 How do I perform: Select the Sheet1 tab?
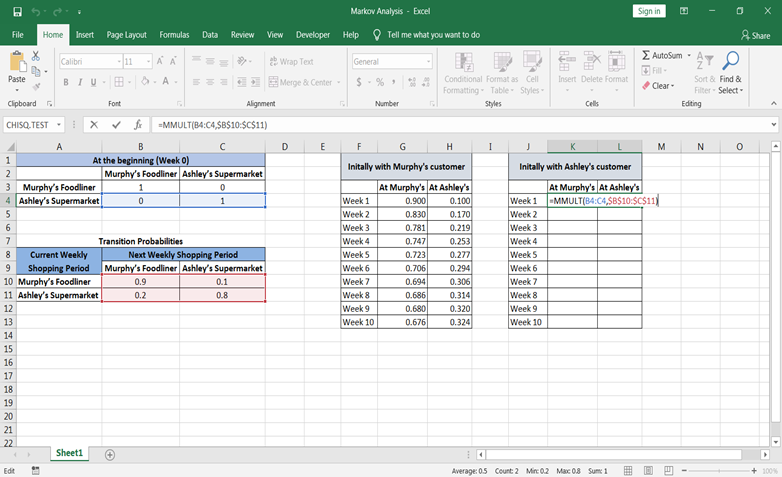(x=69, y=453)
